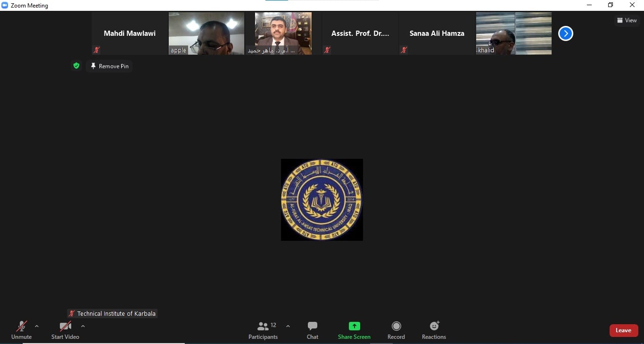Click the ATU university logo image
Image resolution: width=644 pixels, height=344 pixels.
point(322,200)
